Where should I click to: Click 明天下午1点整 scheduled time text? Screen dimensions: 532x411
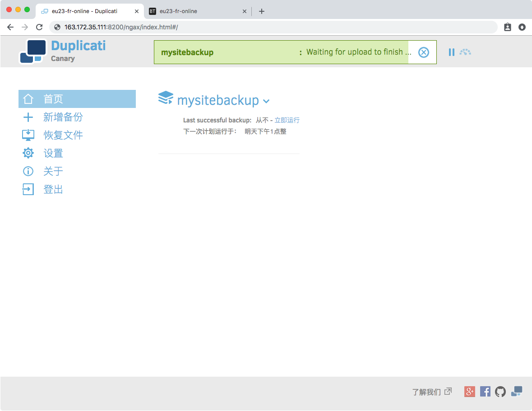point(265,131)
